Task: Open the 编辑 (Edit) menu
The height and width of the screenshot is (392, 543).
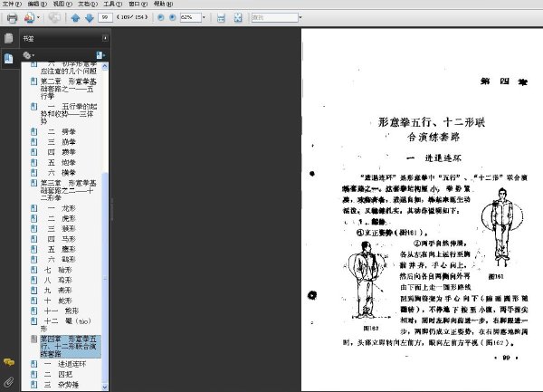Action: [x=37, y=4]
